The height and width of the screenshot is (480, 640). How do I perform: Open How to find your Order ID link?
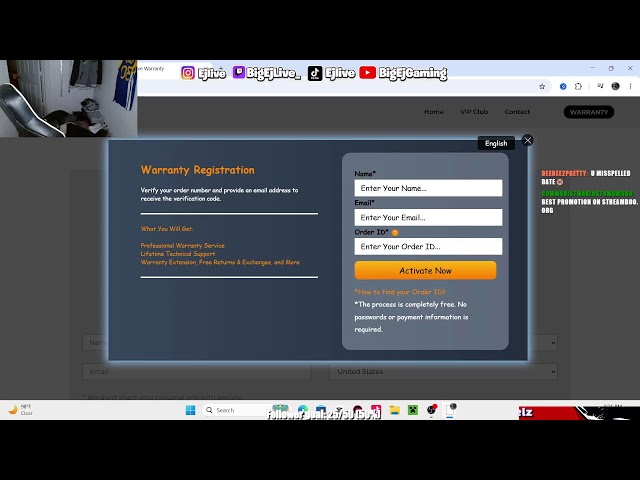(x=400, y=292)
